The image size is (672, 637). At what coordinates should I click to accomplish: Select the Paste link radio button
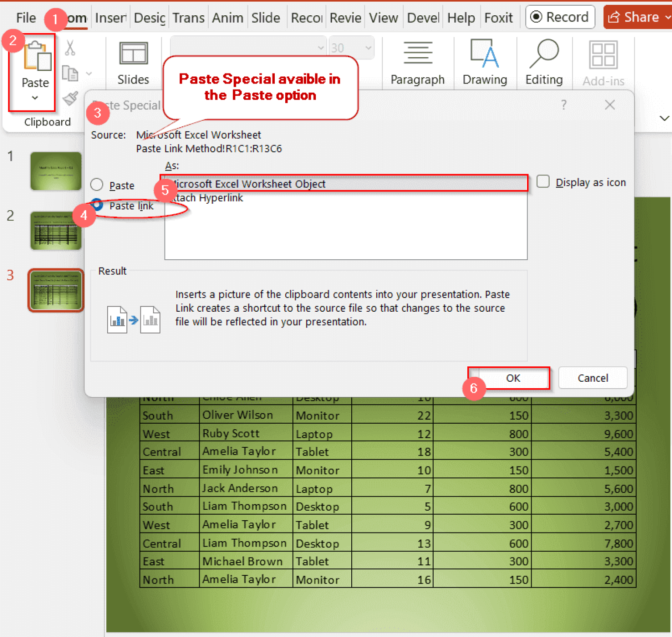tap(97, 205)
